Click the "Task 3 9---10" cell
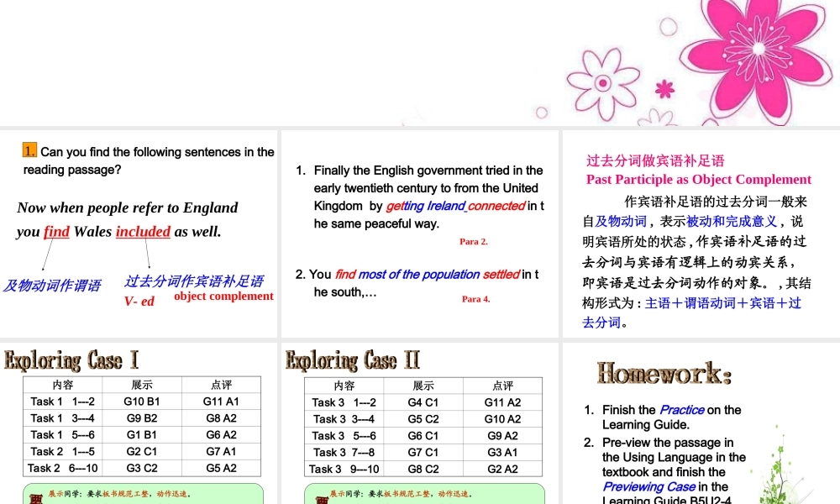 point(344,470)
